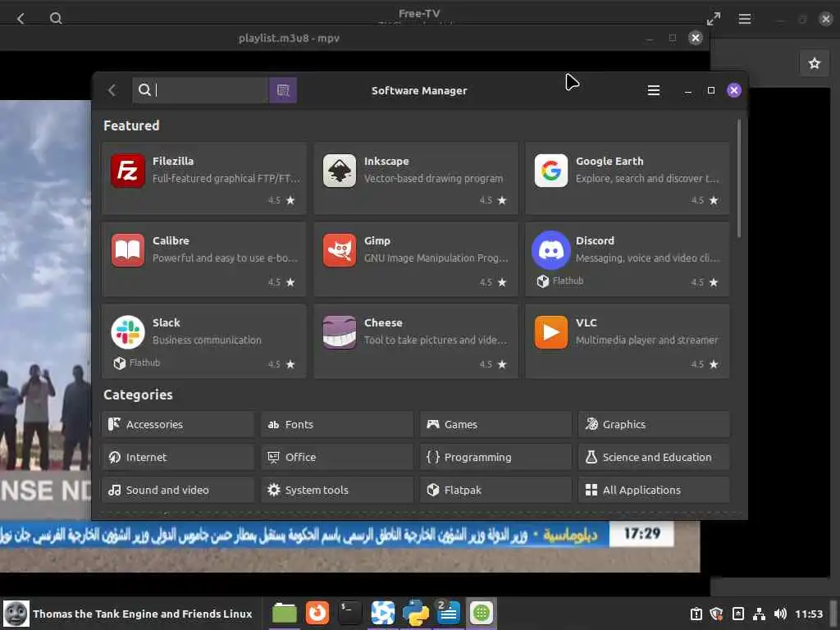Screen dimensions: 840x630
Task: Click the blue film-reel taskbar icon
Action: click(382, 613)
